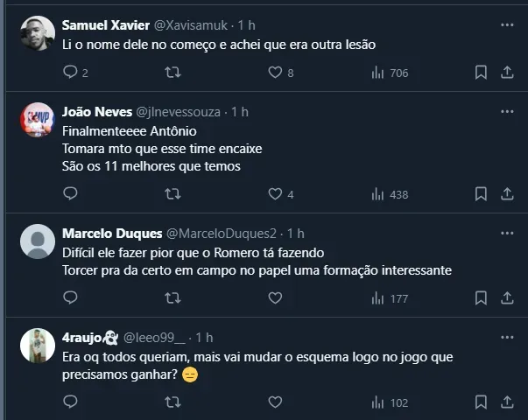The image size is (528, 420).
Task: Share 4raujo's tweet
Action: pos(507,402)
